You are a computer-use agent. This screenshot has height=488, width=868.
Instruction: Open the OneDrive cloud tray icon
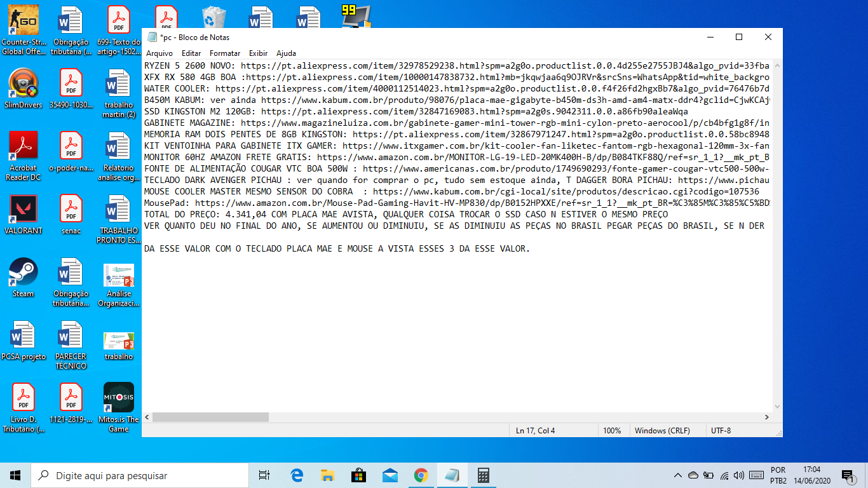693,475
